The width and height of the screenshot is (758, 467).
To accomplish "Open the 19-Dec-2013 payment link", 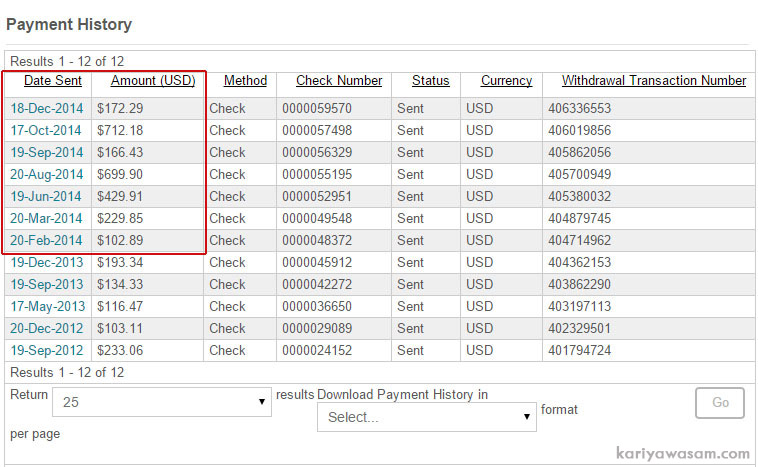I will click(x=47, y=263).
